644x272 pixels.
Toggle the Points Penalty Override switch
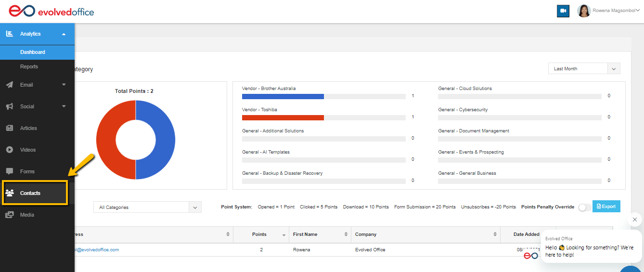(x=584, y=207)
